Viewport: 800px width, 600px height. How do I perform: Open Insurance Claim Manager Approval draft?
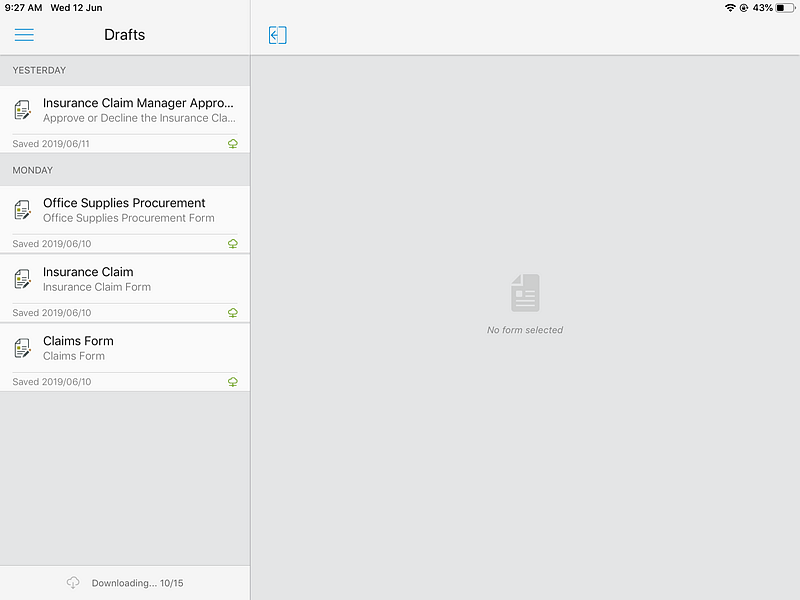pyautogui.click(x=125, y=119)
